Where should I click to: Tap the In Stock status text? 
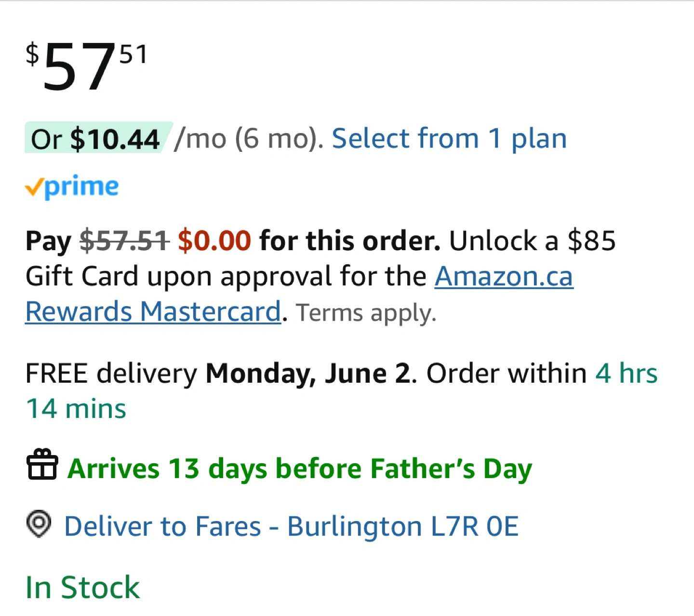82,587
